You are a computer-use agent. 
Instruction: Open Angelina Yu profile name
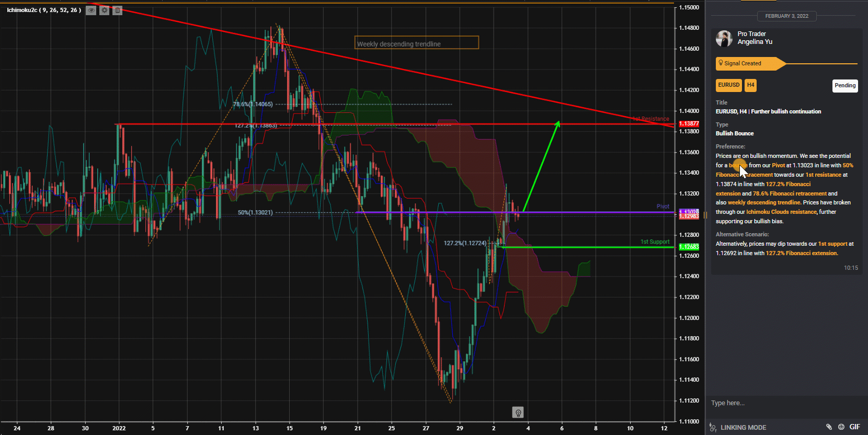(755, 42)
